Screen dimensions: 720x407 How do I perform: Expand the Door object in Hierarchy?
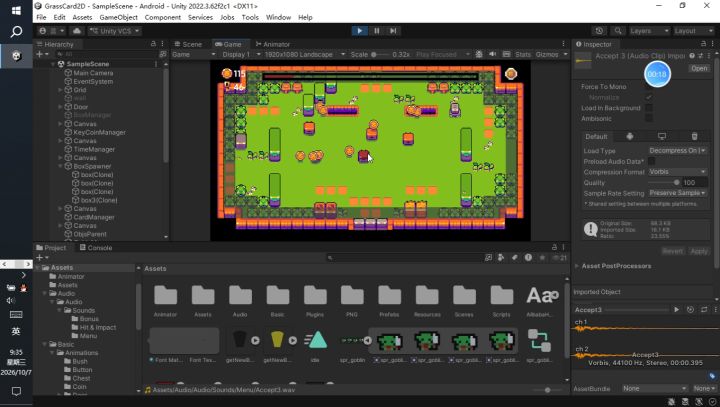[x=60, y=107]
